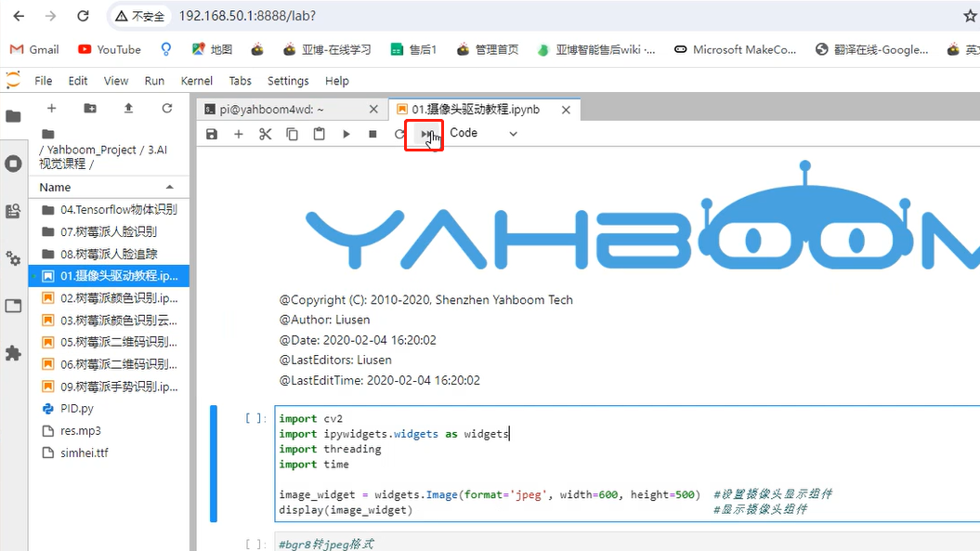Select the PID.py Python file
This screenshot has width=980, height=551.
coord(110,409)
